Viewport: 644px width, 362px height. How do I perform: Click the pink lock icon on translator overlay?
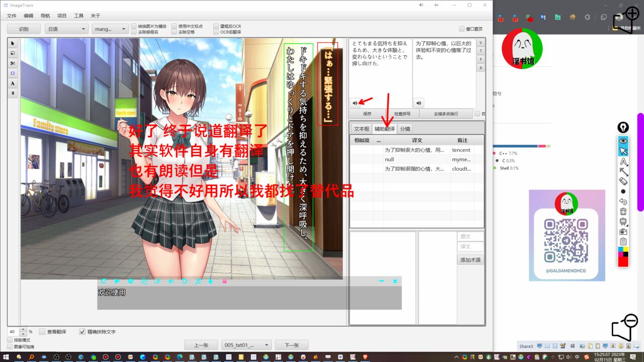[x=224, y=281]
